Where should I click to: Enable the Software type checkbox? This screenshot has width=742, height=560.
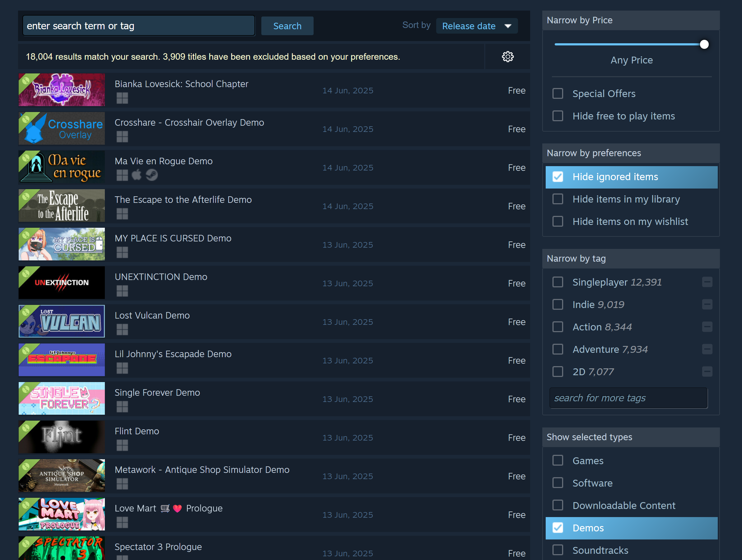coord(558,483)
